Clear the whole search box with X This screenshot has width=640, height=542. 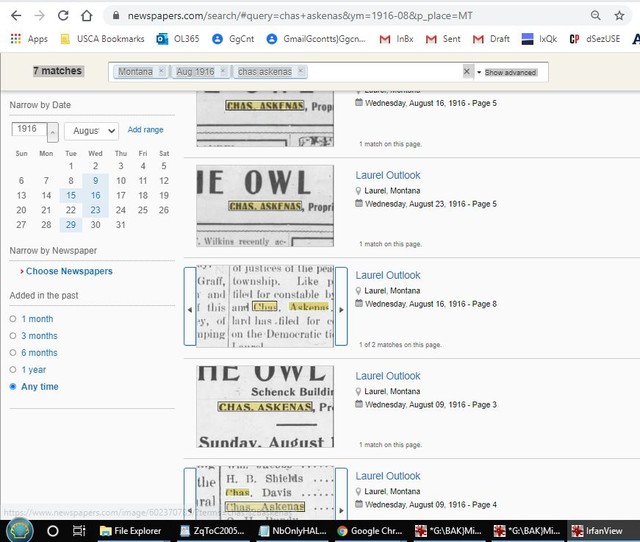pos(467,71)
